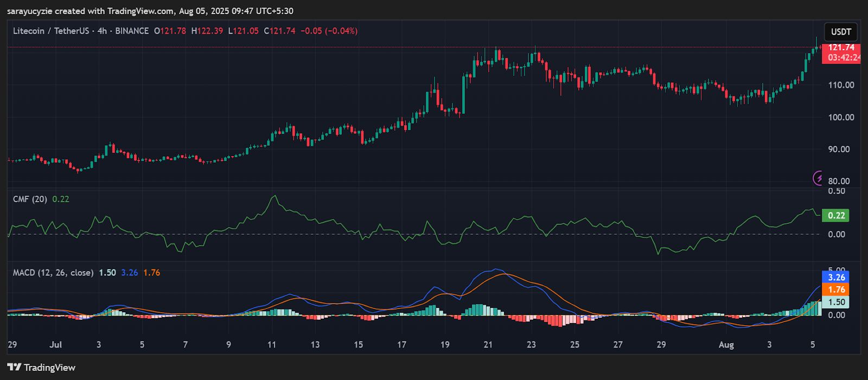This screenshot has height=380, width=868.
Task: Click the L121.05 low price value
Action: pyautogui.click(x=243, y=31)
